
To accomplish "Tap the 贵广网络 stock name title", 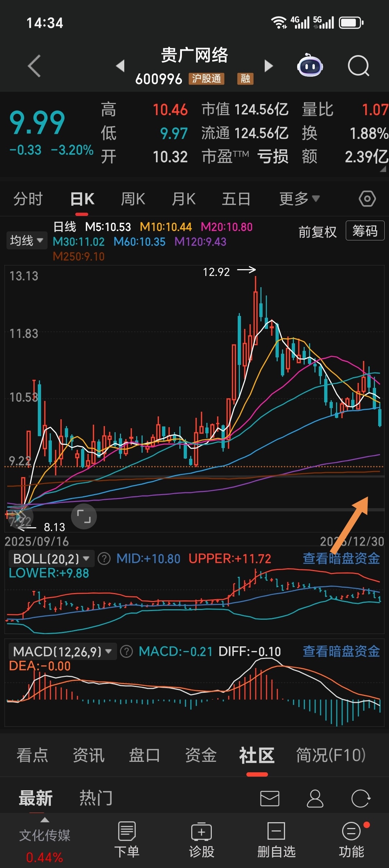I will [194, 55].
